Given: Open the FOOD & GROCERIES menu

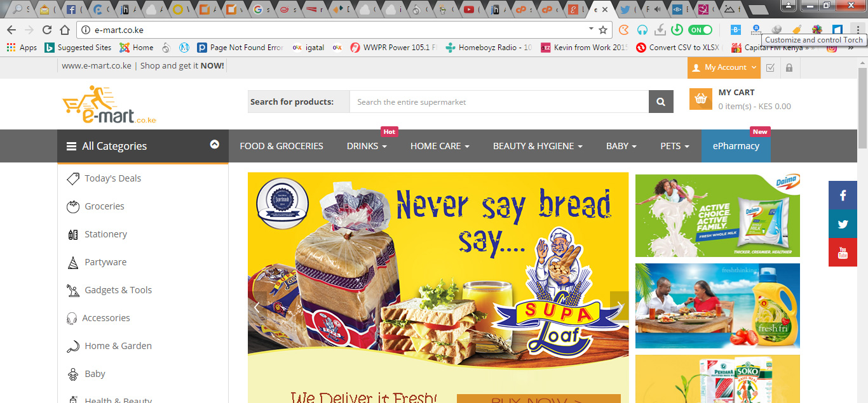Looking at the screenshot, I should 281,146.
